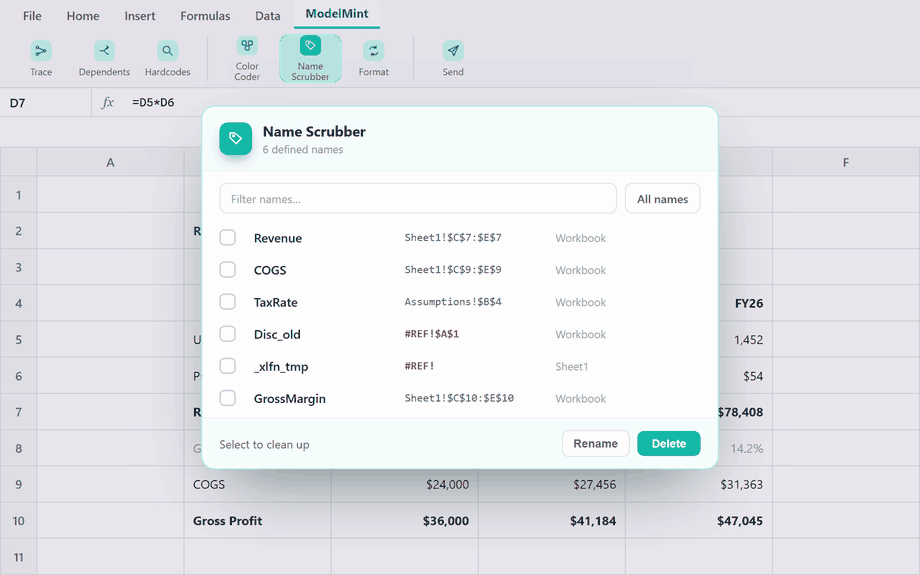Click the Rename button

[596, 444]
